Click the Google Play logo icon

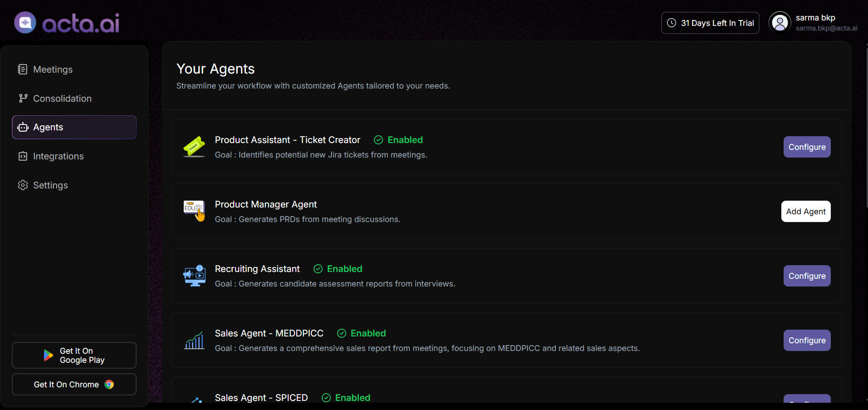pyautogui.click(x=48, y=355)
